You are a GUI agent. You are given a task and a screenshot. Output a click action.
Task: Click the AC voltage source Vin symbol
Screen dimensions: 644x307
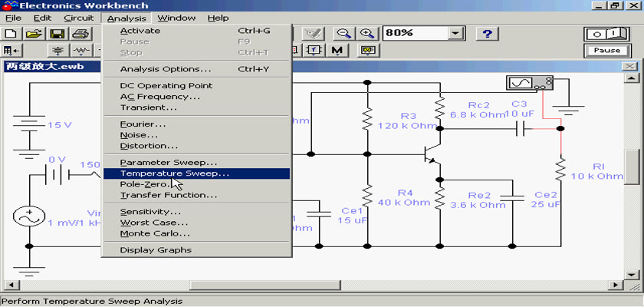[29, 216]
